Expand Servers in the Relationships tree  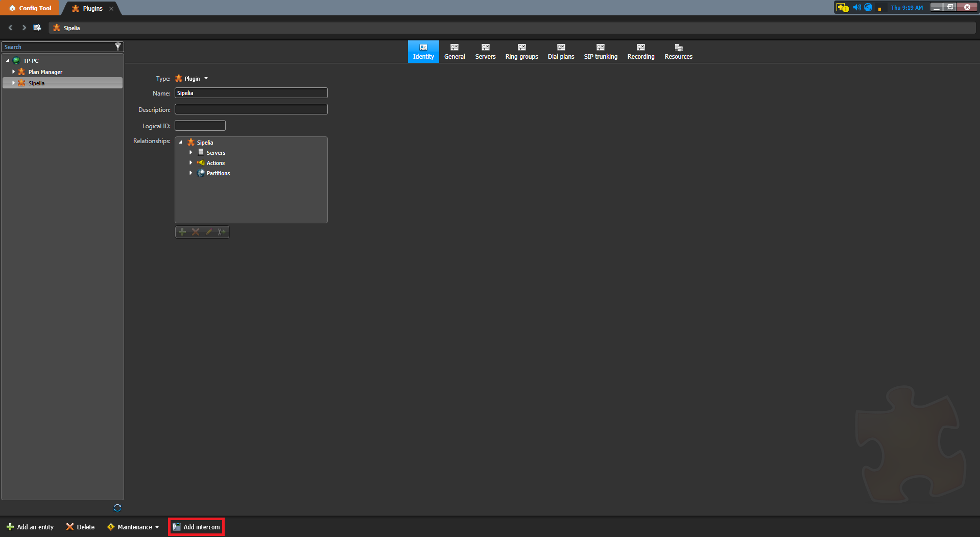[191, 153]
